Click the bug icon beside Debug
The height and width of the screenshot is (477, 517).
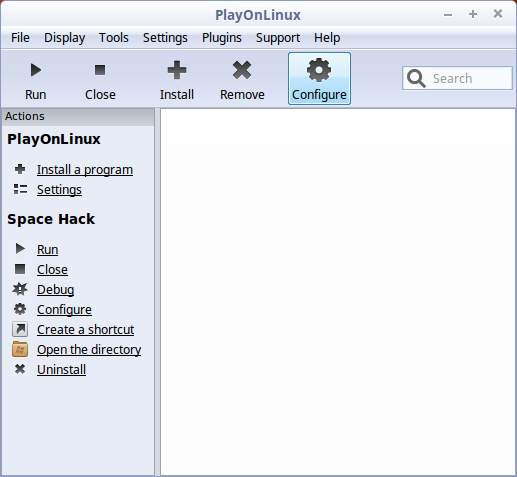coord(20,289)
